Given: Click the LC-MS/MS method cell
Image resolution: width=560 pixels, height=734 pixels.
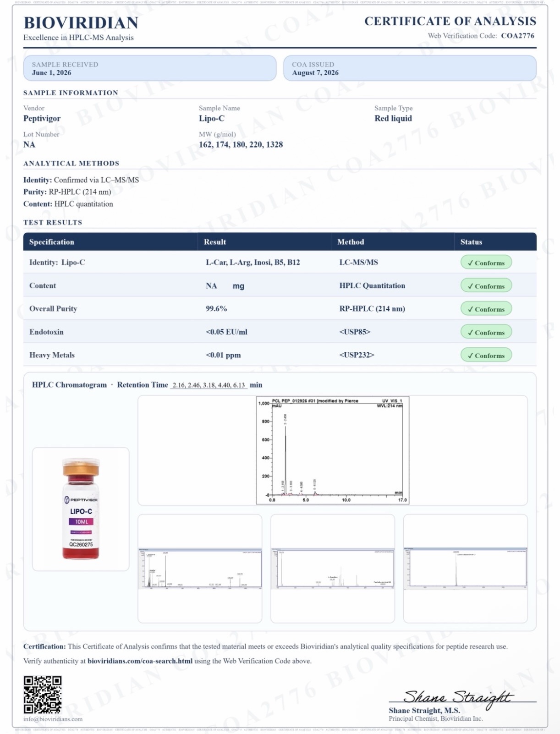Looking at the screenshot, I should pos(359,262).
